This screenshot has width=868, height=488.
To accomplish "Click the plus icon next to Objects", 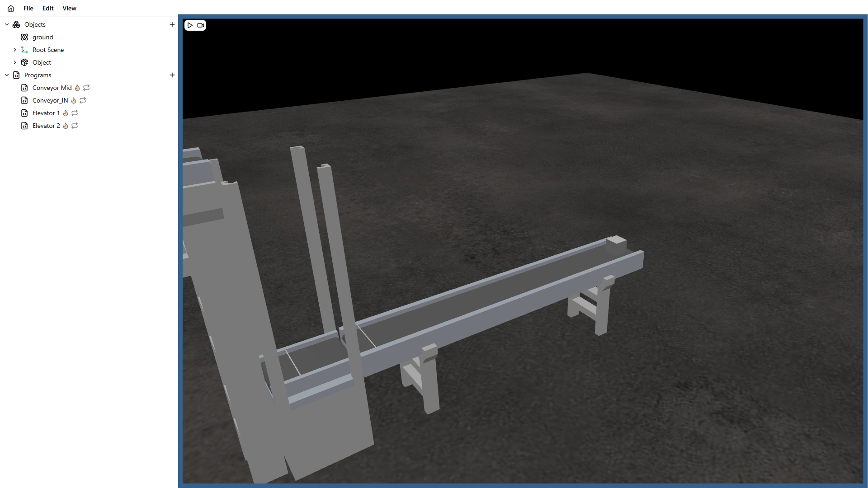I will (172, 24).
